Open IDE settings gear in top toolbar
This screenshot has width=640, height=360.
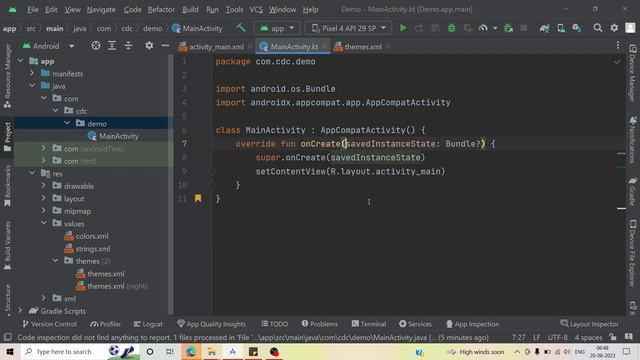[x=614, y=28]
